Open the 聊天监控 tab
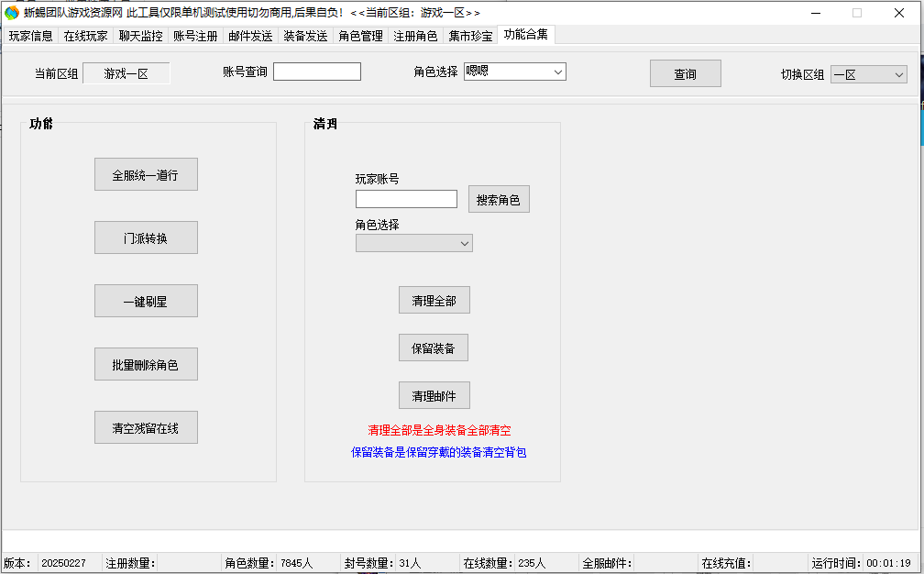Screen dimensions: 924x574 [x=140, y=36]
